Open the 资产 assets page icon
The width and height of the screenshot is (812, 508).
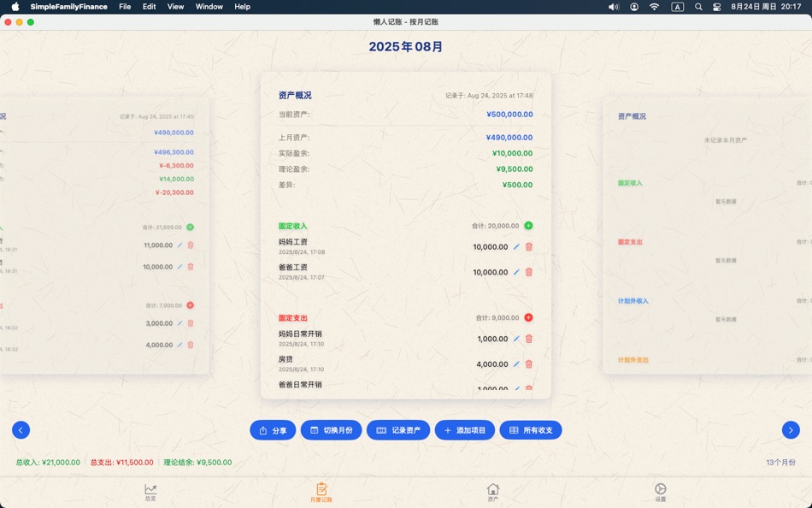[x=493, y=491]
